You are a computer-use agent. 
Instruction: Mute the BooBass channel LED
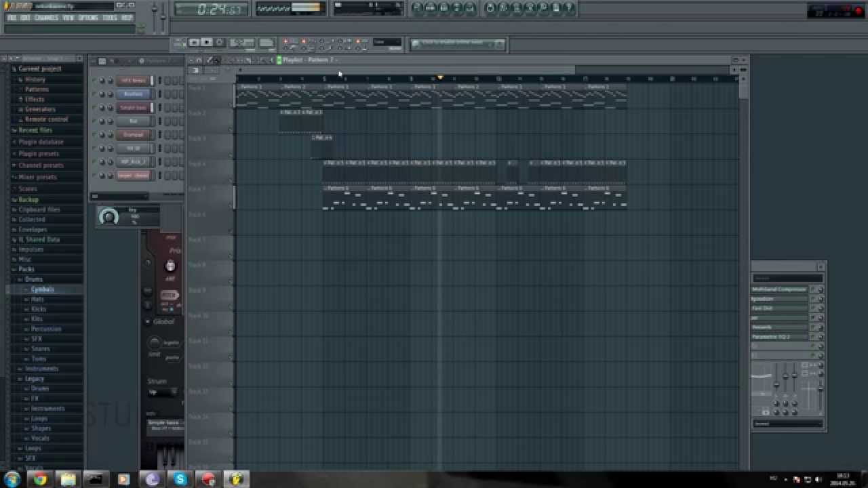(x=94, y=94)
